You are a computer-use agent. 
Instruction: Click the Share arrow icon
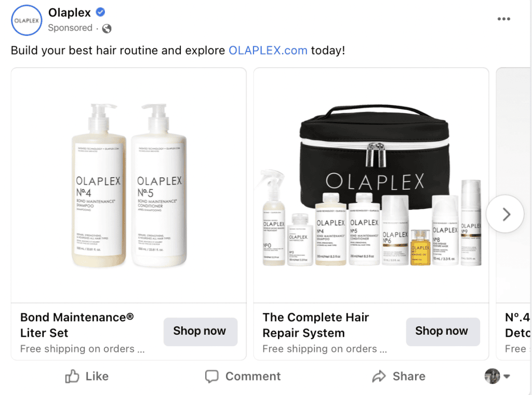point(379,376)
